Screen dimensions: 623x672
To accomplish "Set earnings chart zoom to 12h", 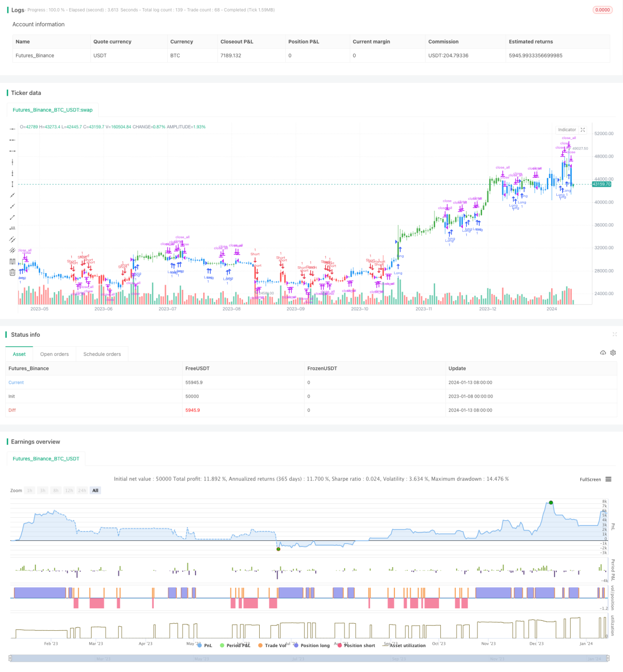I will (x=69, y=490).
